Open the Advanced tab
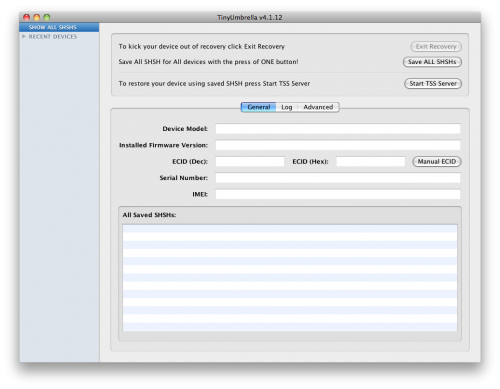 318,107
